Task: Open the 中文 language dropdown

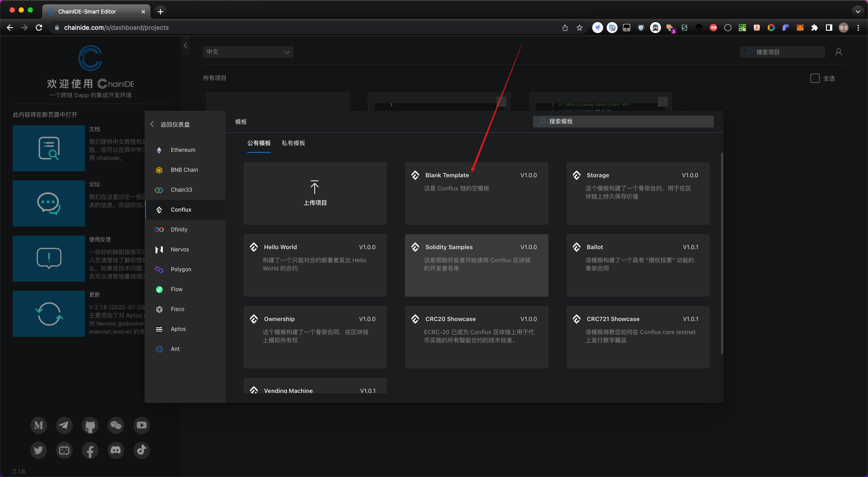Action: pyautogui.click(x=248, y=52)
